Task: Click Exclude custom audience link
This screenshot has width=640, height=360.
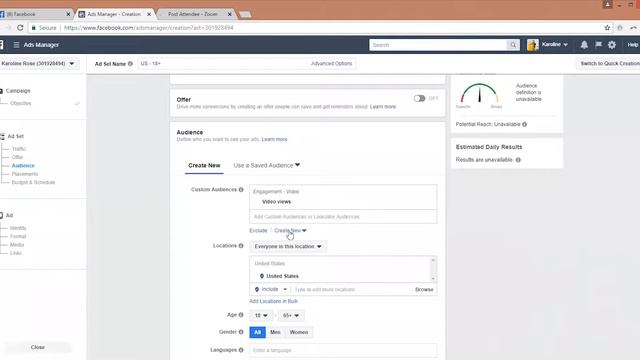Action: pyautogui.click(x=258, y=231)
